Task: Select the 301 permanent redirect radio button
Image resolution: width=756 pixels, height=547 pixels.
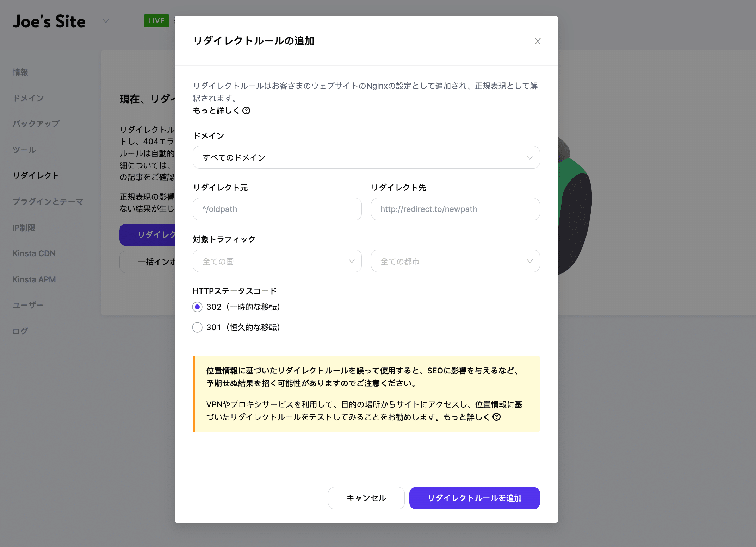Action: [197, 327]
